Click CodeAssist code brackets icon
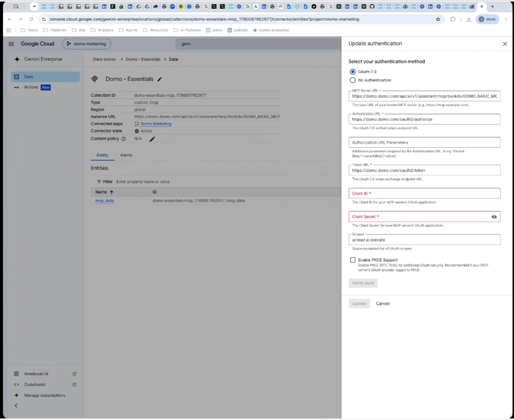Image resolution: width=514 pixels, height=420 pixels. pos(16,385)
